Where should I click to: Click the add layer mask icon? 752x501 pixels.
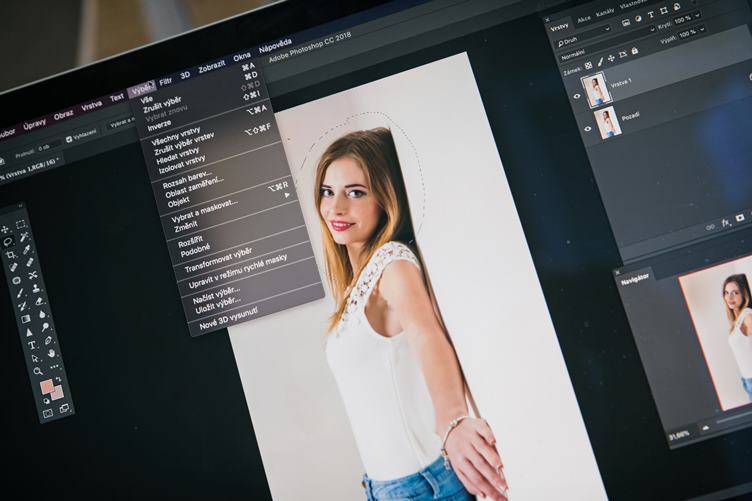[740, 218]
